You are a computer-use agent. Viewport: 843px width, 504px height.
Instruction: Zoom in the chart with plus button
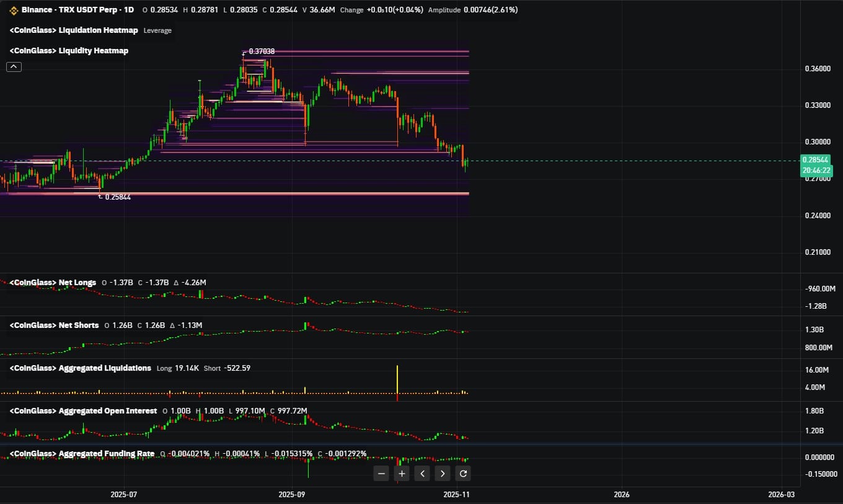(402, 474)
